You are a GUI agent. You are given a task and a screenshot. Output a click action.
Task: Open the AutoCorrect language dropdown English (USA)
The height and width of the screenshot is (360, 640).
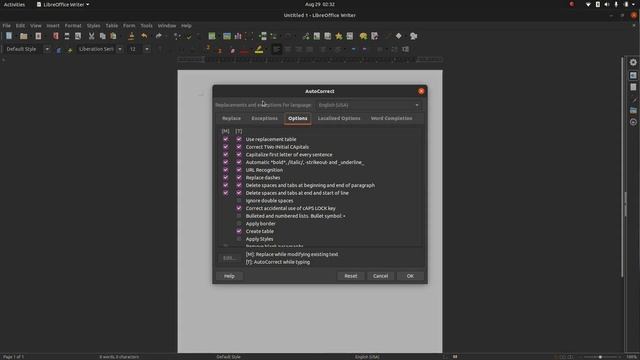click(369, 105)
